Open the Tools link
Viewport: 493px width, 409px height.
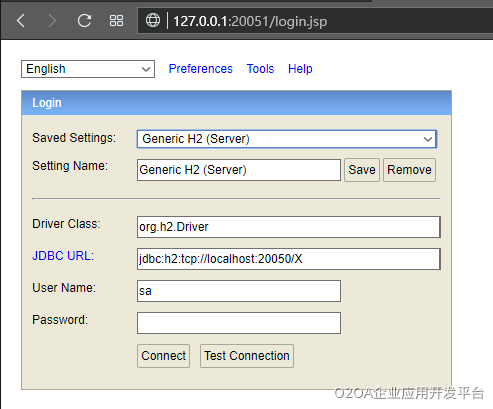pos(260,69)
